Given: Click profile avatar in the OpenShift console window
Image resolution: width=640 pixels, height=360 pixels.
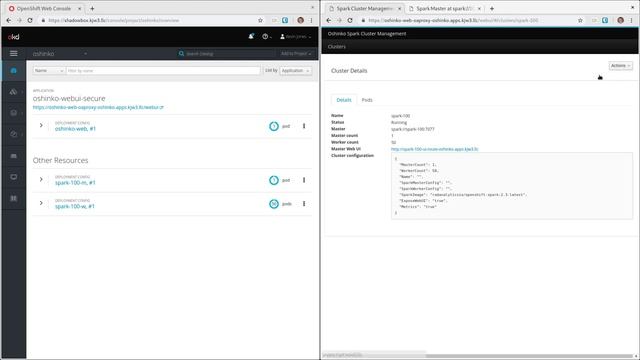Looking at the screenshot, I should pos(300,20).
